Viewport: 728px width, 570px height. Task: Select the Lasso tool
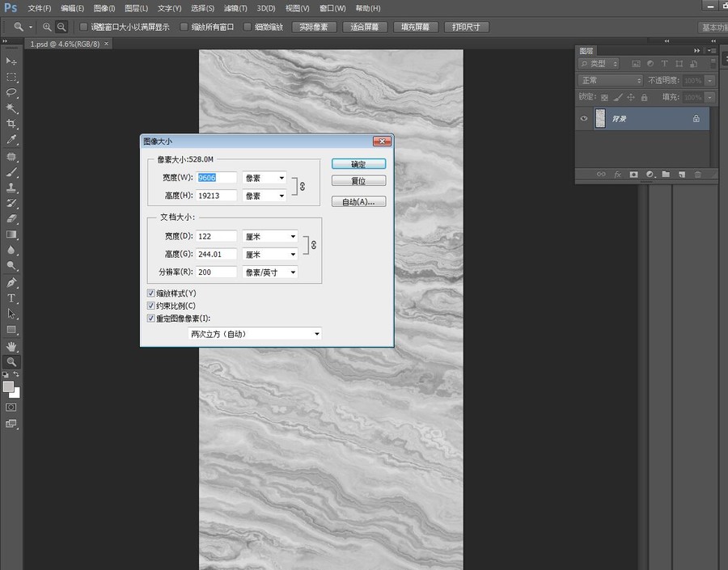11,92
